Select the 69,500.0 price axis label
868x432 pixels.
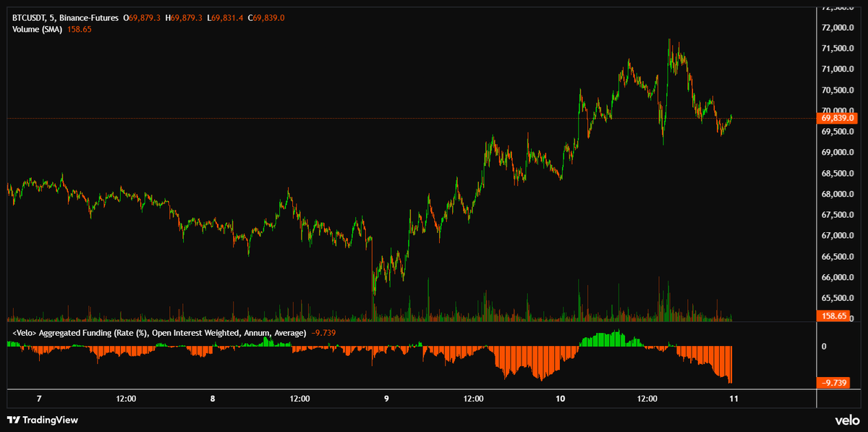tap(839, 132)
